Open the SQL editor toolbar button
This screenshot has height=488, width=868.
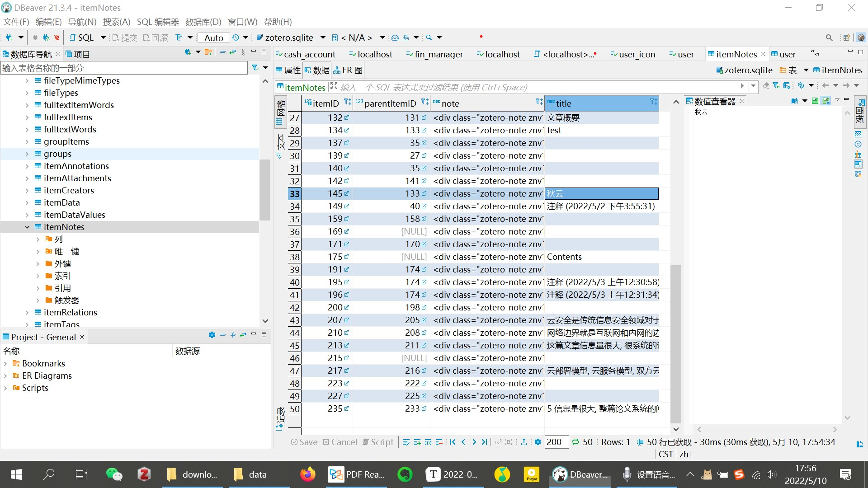click(82, 38)
